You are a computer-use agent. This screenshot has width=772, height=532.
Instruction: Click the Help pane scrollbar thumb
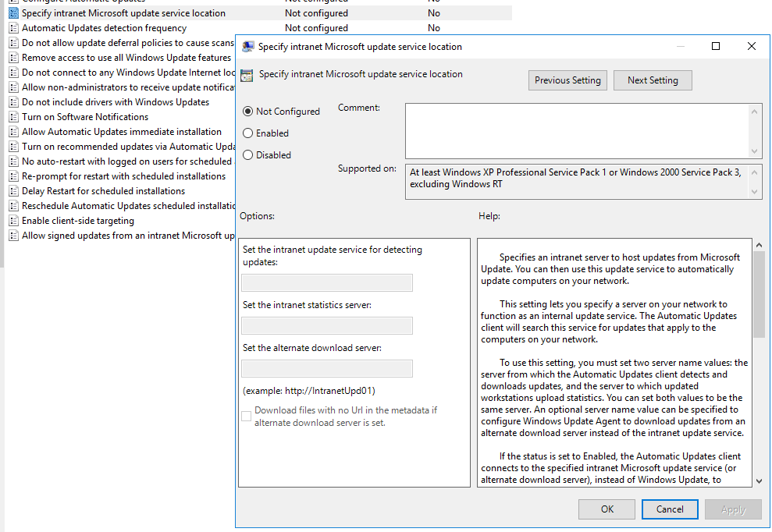[759, 294]
